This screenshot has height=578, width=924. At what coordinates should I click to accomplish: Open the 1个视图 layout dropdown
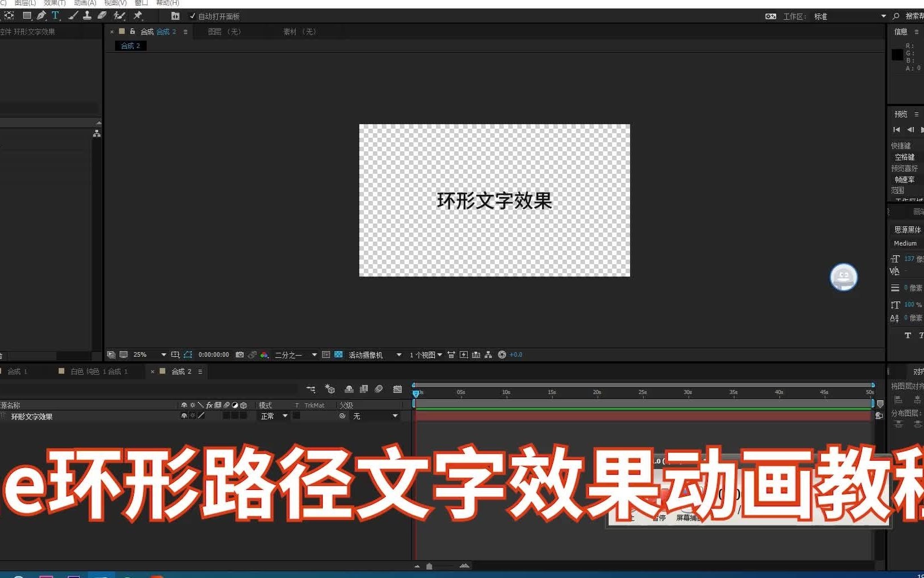click(426, 354)
